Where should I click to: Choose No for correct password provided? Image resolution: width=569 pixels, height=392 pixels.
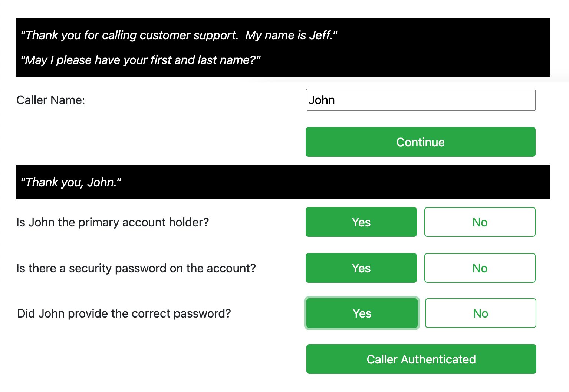[480, 313]
